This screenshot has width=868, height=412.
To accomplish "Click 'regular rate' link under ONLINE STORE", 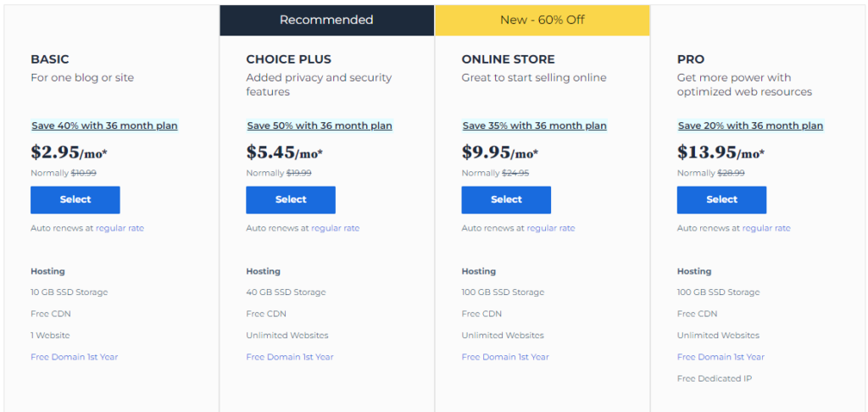I will click(550, 228).
